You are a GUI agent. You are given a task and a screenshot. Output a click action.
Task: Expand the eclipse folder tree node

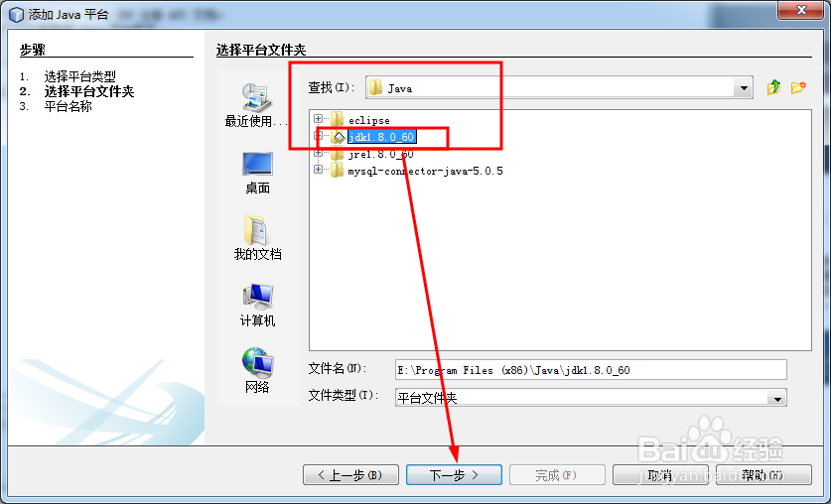pyautogui.click(x=318, y=119)
